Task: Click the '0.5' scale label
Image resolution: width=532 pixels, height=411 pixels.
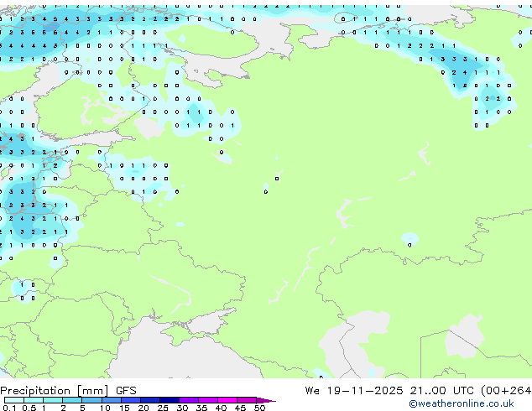Action: point(29,408)
